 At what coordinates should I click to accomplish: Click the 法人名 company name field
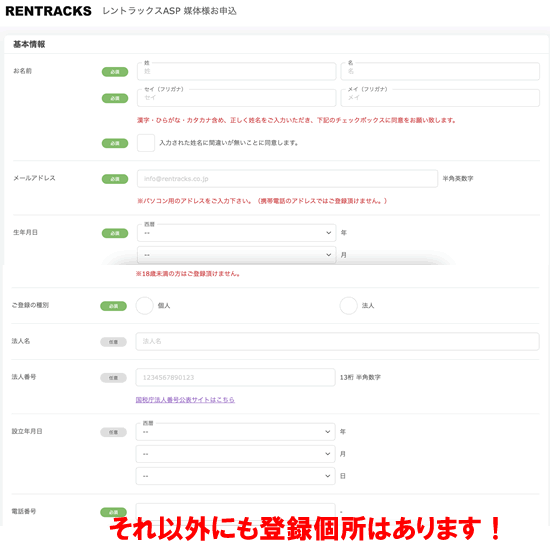click(x=337, y=341)
